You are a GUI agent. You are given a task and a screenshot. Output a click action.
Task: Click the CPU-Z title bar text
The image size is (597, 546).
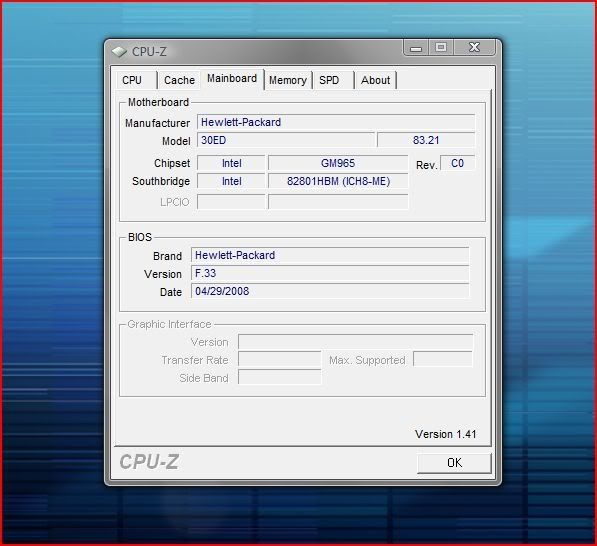(x=149, y=52)
